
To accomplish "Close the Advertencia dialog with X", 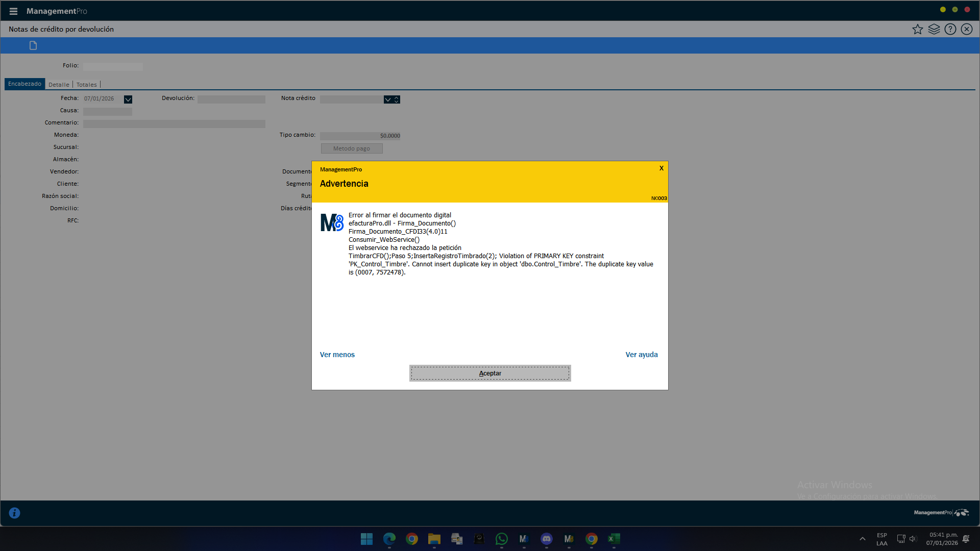I will pyautogui.click(x=661, y=168).
